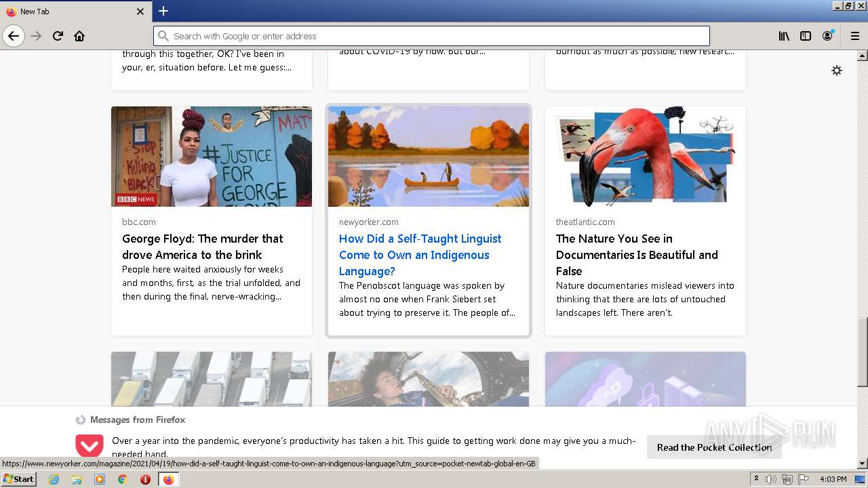Open the Action Center flag icon
Viewport: 868px width, 488px height.
(804, 479)
